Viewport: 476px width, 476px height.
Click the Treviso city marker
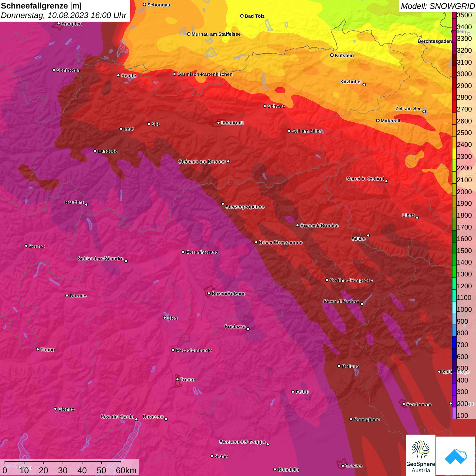click(x=342, y=466)
